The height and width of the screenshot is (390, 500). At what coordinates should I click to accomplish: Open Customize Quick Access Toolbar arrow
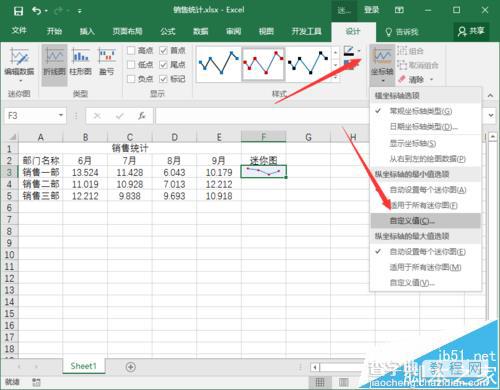pyautogui.click(x=80, y=11)
